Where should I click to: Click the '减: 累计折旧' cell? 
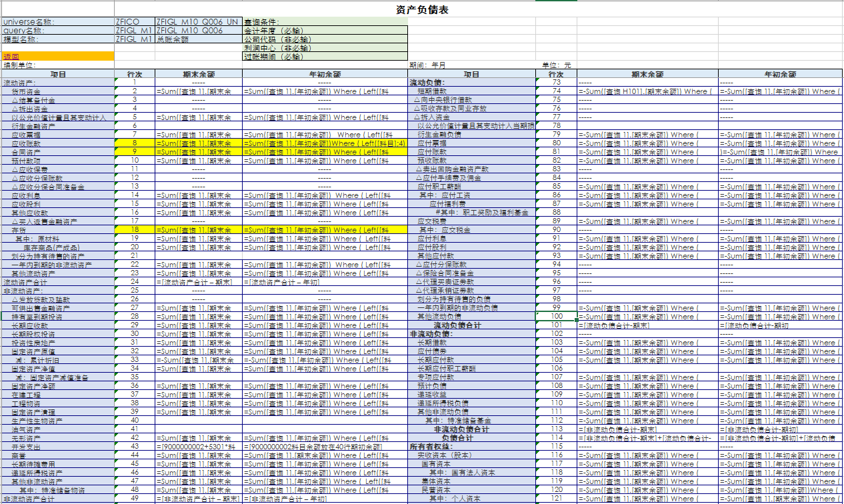click(58, 360)
